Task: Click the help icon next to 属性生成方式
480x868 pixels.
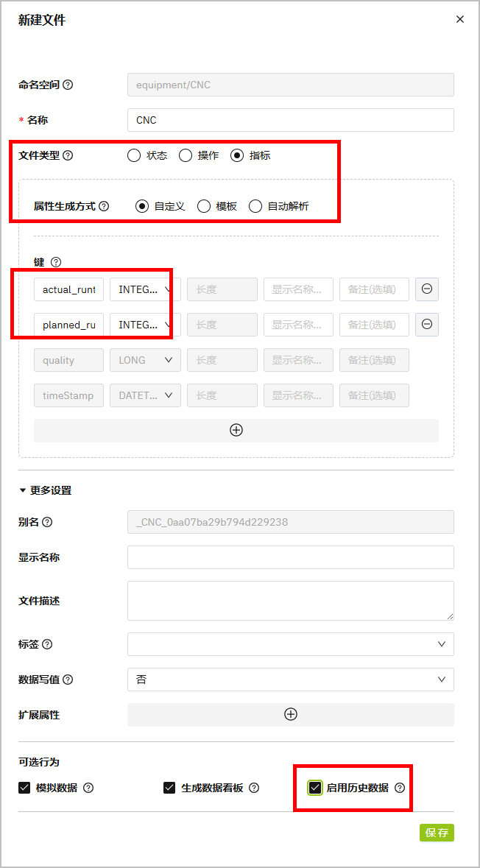Action: click(104, 206)
